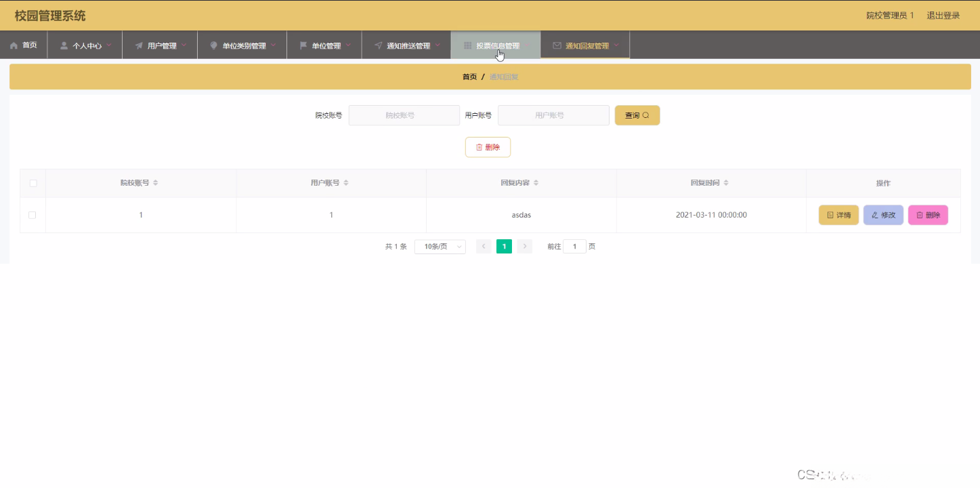Screen dimensions: 980x488
Task: Expand the 单位类别管理 menu arrow
Action: (274, 45)
